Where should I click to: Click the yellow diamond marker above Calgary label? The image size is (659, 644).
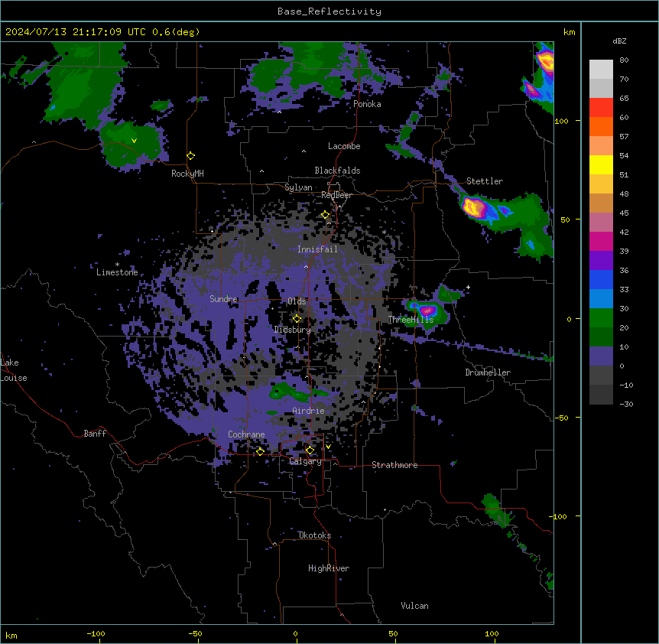310,450
